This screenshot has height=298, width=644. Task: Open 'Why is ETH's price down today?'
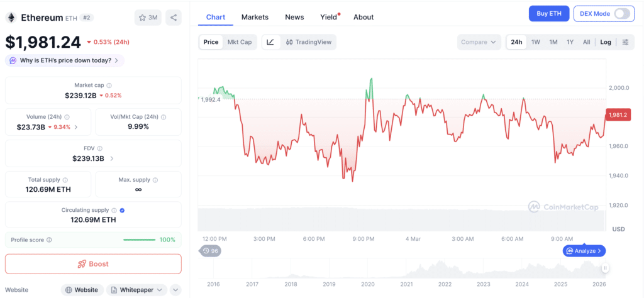tap(65, 60)
